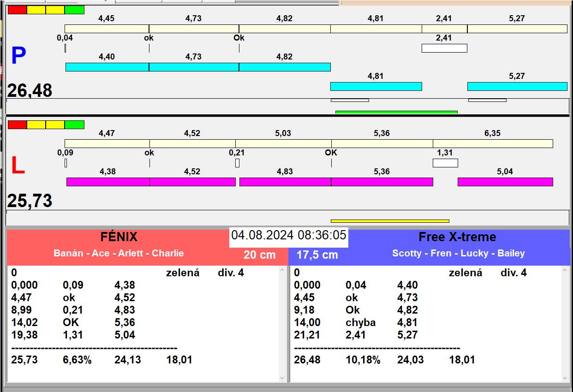Select the magenta bar labeled 4,38 in lane L
The width and height of the screenshot is (573, 392).
(x=108, y=182)
